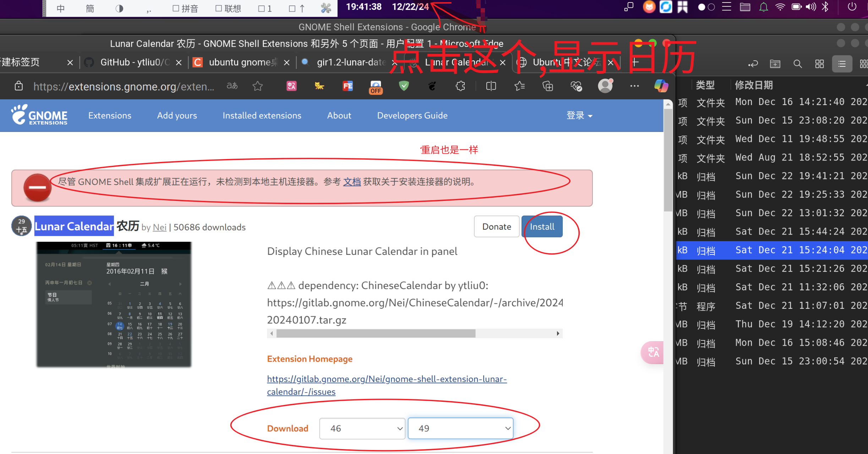Open search in the file manager
Viewport: 868px width, 454px height.
coord(797,64)
